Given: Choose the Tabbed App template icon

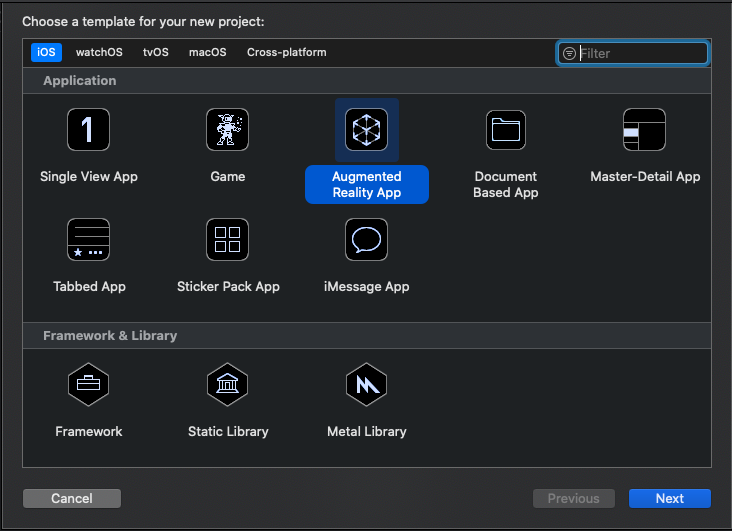Looking at the screenshot, I should tap(88, 240).
